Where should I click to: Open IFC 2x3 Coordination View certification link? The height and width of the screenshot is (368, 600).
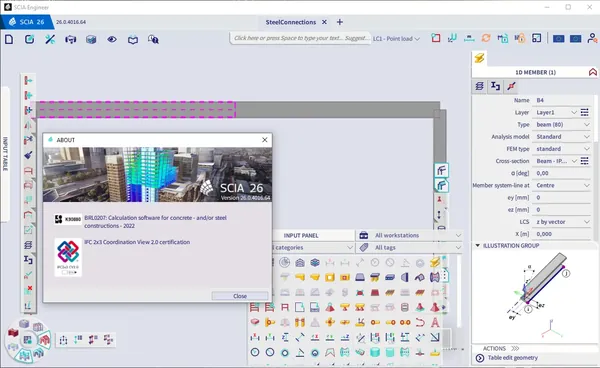click(x=137, y=242)
